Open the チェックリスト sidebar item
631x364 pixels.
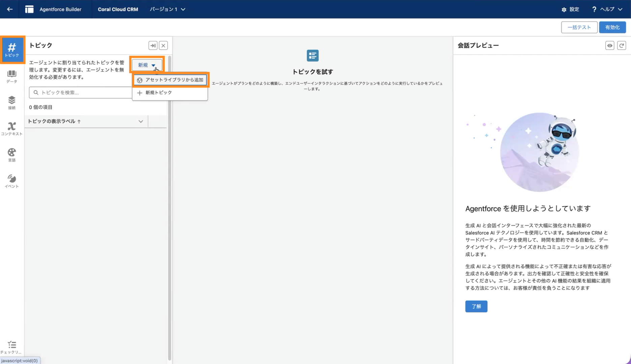[x=12, y=347]
